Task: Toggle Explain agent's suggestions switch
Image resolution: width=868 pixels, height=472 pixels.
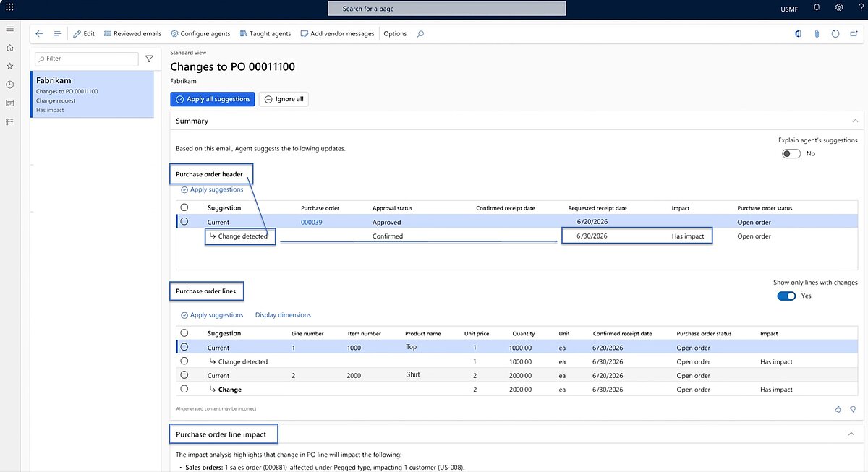Action: coord(791,154)
